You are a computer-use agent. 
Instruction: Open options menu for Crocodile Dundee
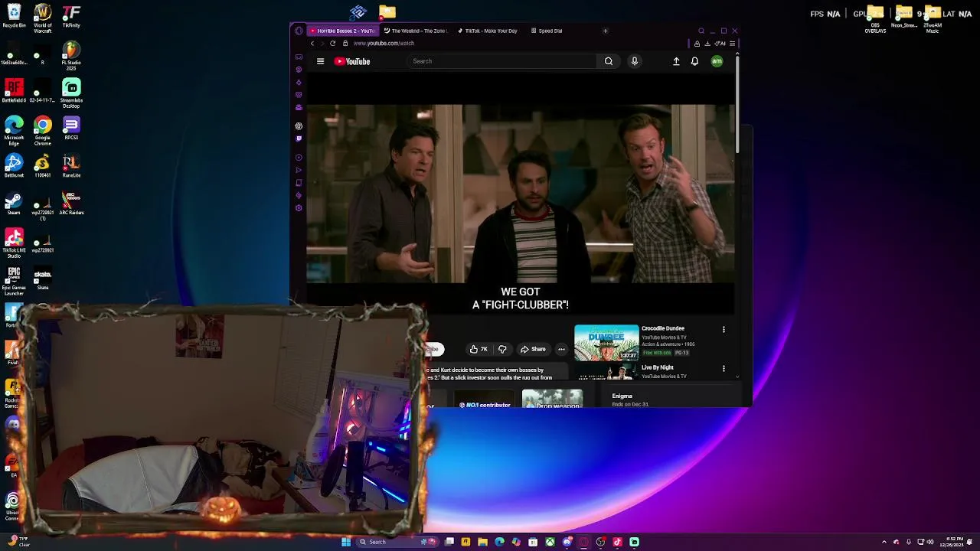click(724, 330)
